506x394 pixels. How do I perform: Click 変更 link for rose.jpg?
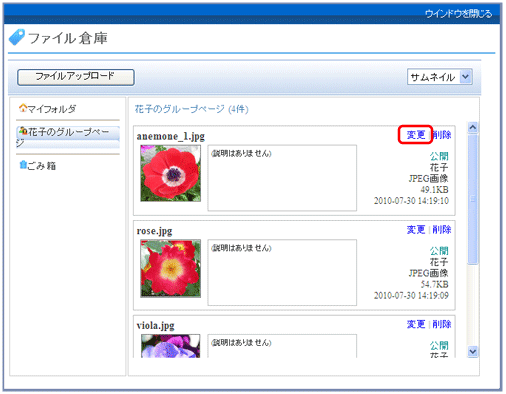[x=416, y=229]
